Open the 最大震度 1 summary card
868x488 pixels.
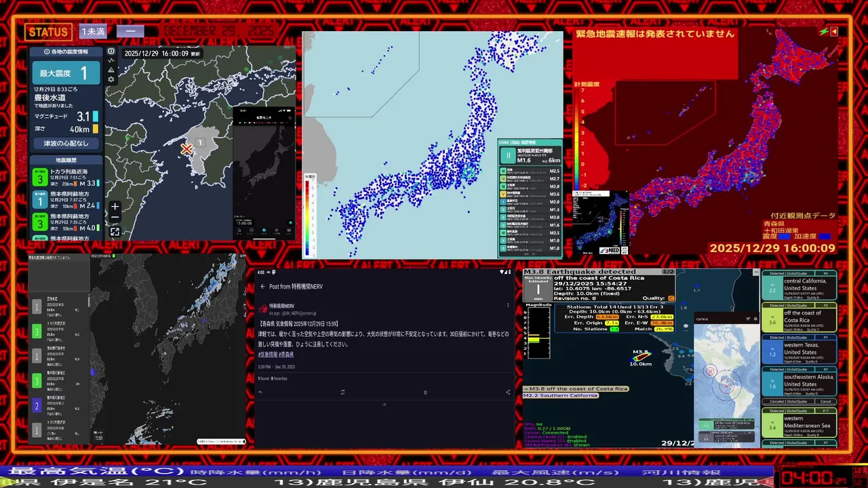[66, 73]
